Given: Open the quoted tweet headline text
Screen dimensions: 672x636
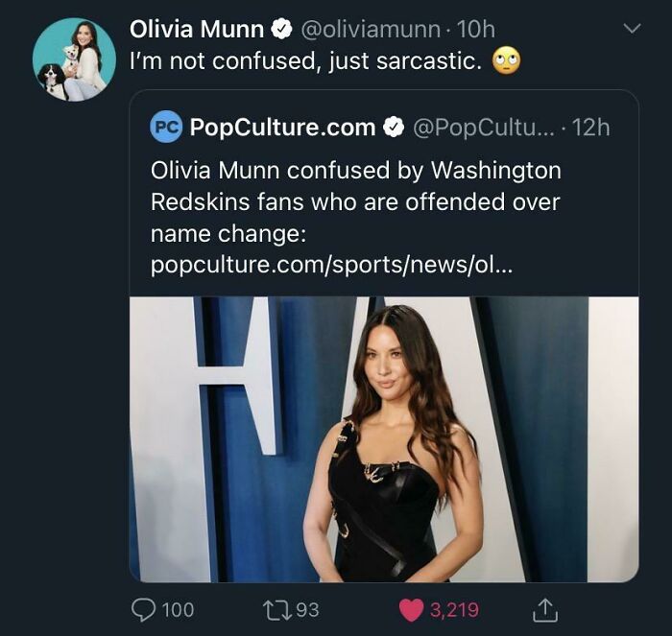Looking at the screenshot, I should click(x=355, y=202).
